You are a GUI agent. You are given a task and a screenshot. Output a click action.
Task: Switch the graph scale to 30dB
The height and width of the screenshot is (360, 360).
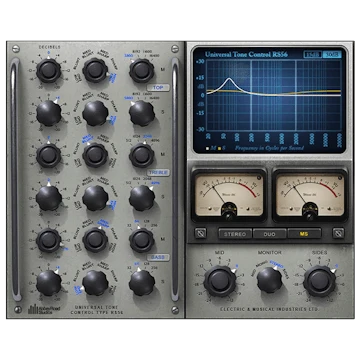click(332, 55)
